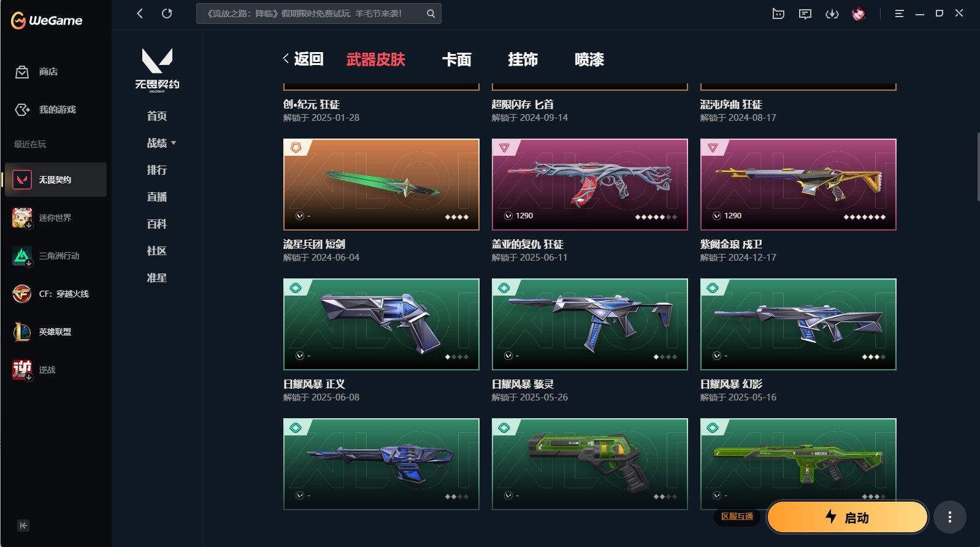This screenshot has width=980, height=547.
Task: Refresh the page with the reload icon
Action: (167, 13)
